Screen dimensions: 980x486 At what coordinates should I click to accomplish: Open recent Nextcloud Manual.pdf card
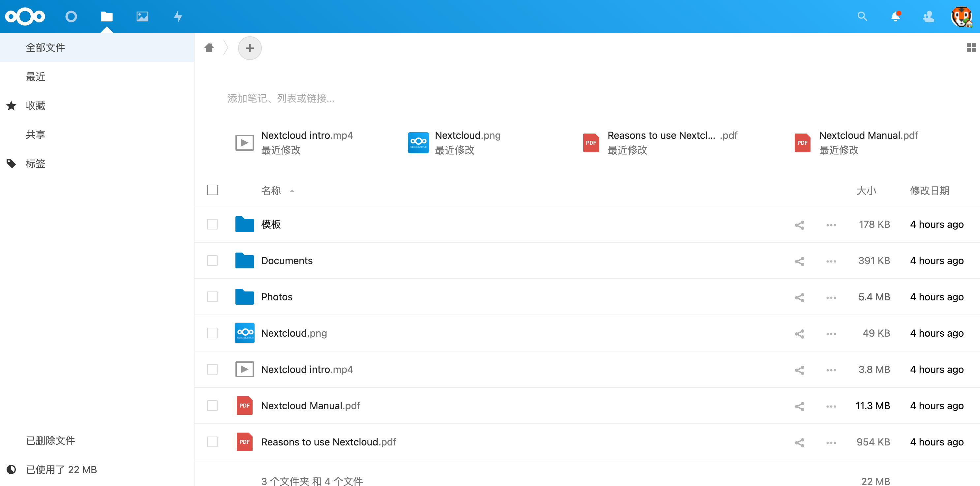(856, 143)
